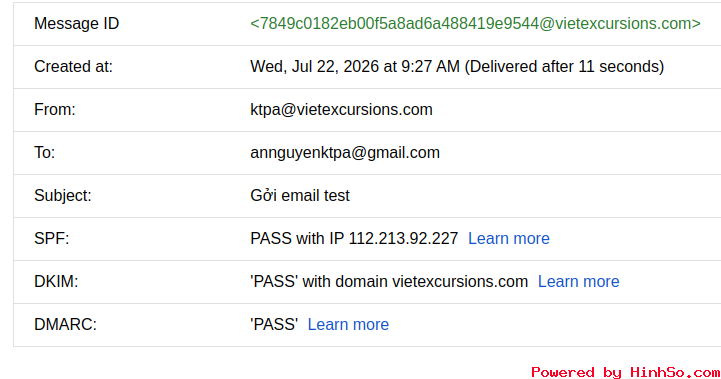This screenshot has height=379, width=721.
Task: Open the DKIM Learn more link
Action: [x=578, y=281]
